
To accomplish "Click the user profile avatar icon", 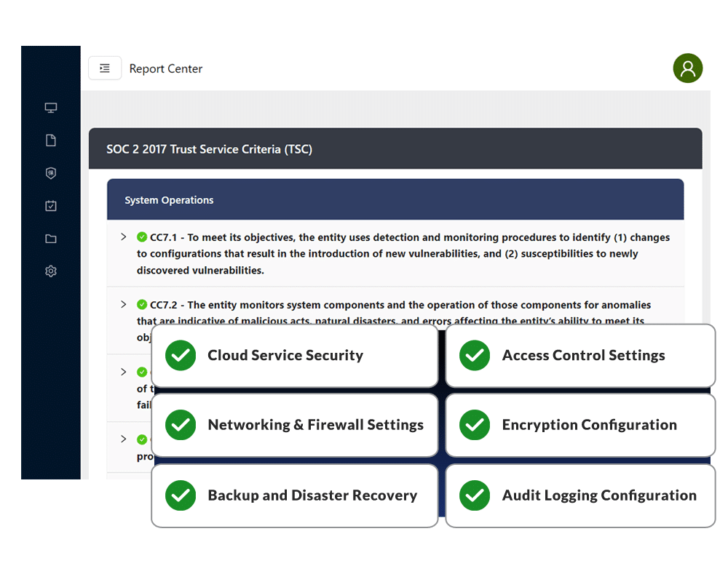I will [x=687, y=68].
